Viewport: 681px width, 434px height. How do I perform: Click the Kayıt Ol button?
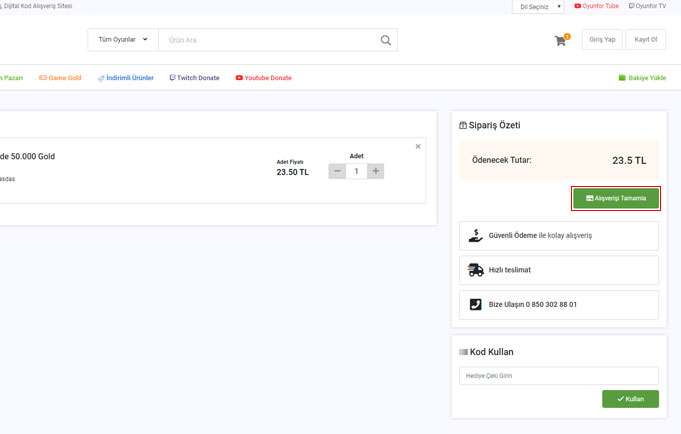coord(645,40)
